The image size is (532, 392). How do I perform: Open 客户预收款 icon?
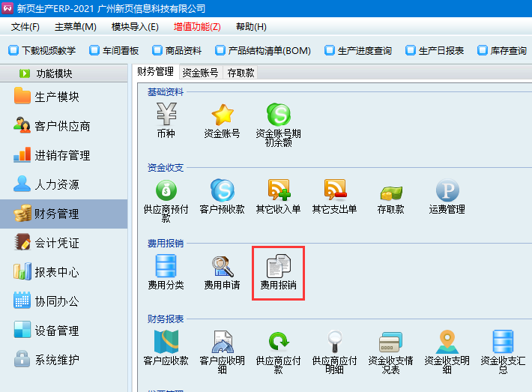tap(223, 191)
